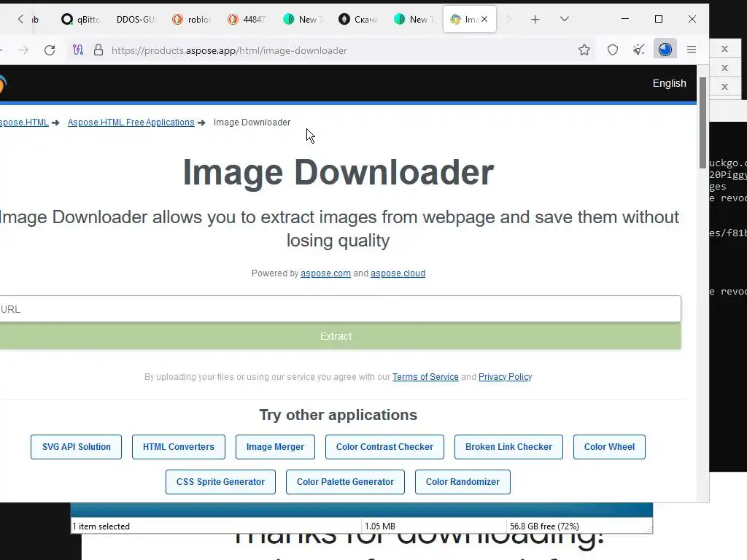This screenshot has height=560, width=747.
Task: Open the Privacy Policy link
Action: click(x=505, y=377)
